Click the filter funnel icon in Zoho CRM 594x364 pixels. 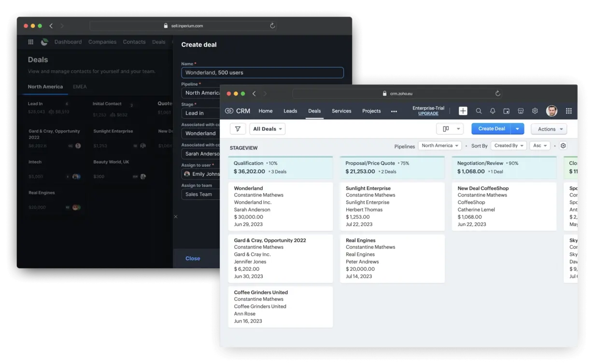coord(238,129)
